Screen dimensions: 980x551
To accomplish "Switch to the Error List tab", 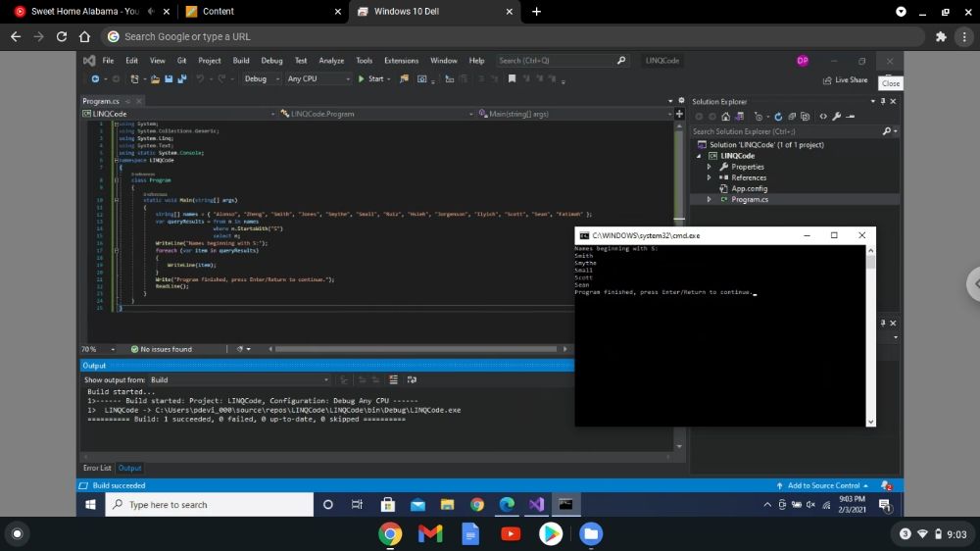I will tap(97, 468).
